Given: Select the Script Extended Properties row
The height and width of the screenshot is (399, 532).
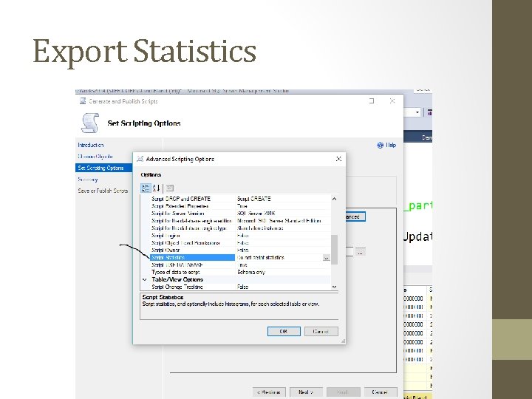Looking at the screenshot, I should 240,206.
